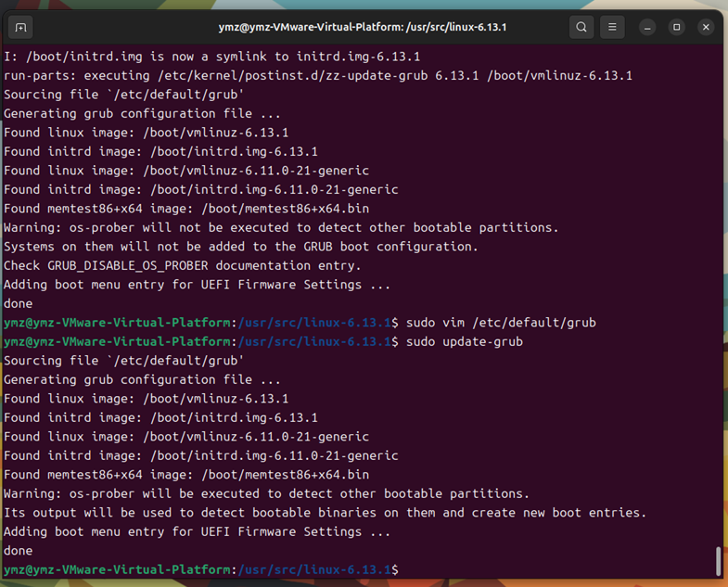
Task: Close the terminal window
Action: click(706, 27)
